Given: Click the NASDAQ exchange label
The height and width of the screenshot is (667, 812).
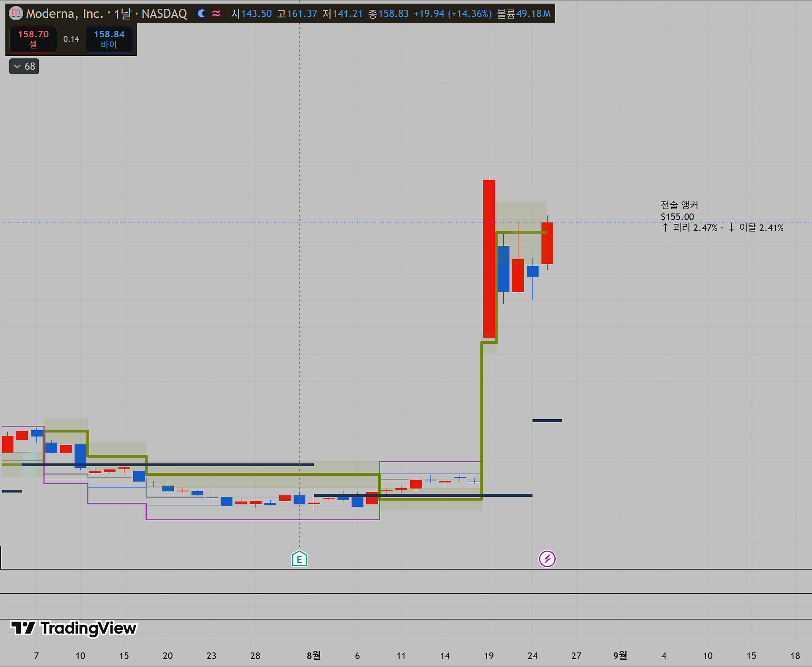Looking at the screenshot, I should (x=164, y=14).
